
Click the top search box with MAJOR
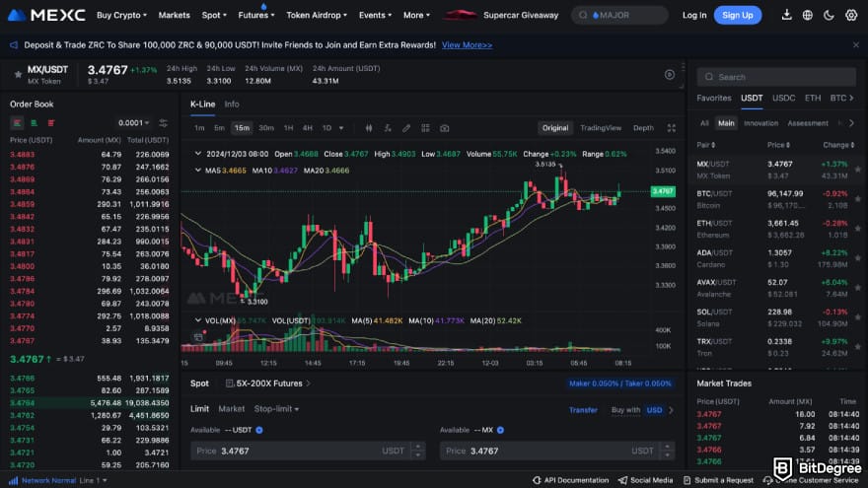click(x=619, y=15)
